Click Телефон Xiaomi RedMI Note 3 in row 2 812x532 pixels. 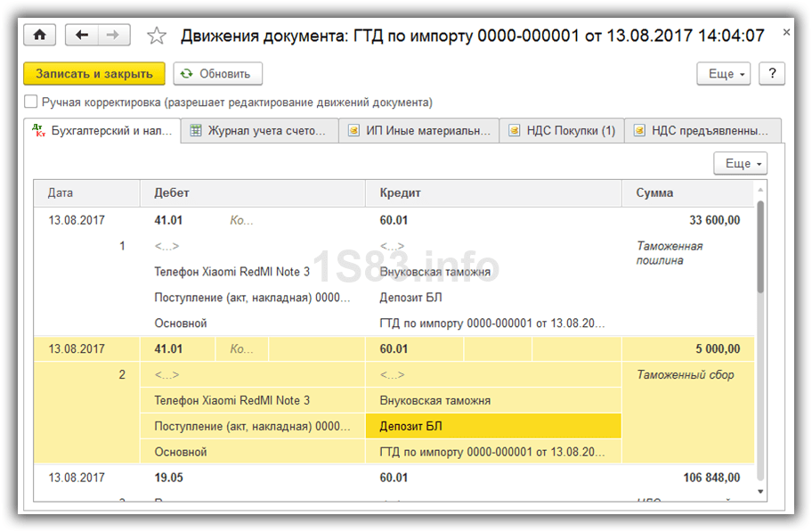tap(232, 401)
